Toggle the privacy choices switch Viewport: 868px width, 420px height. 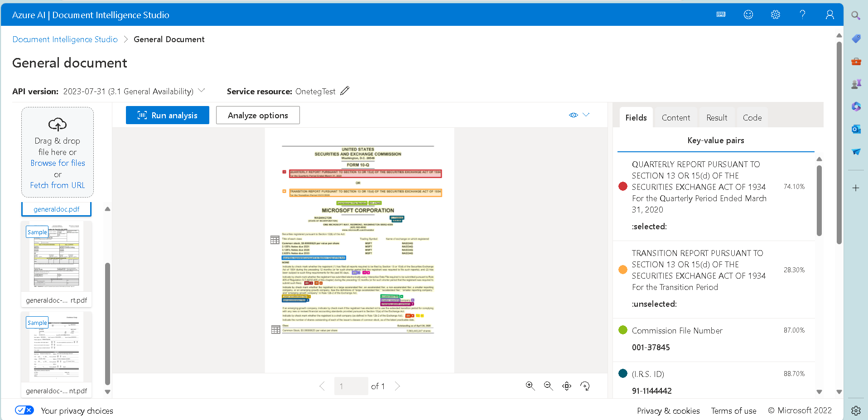[24, 410]
